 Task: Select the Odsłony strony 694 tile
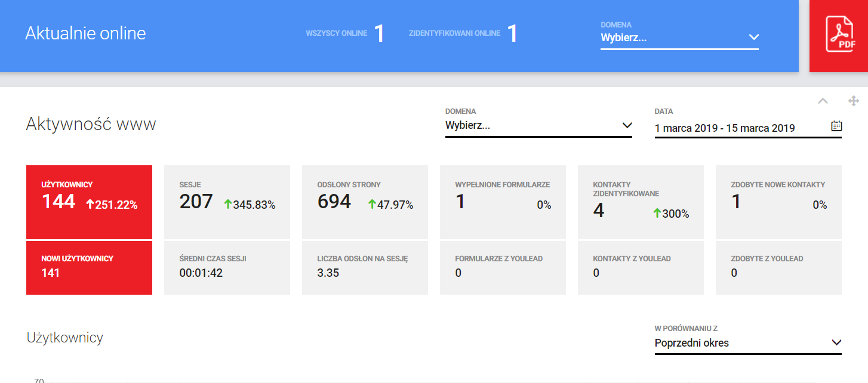[365, 202]
